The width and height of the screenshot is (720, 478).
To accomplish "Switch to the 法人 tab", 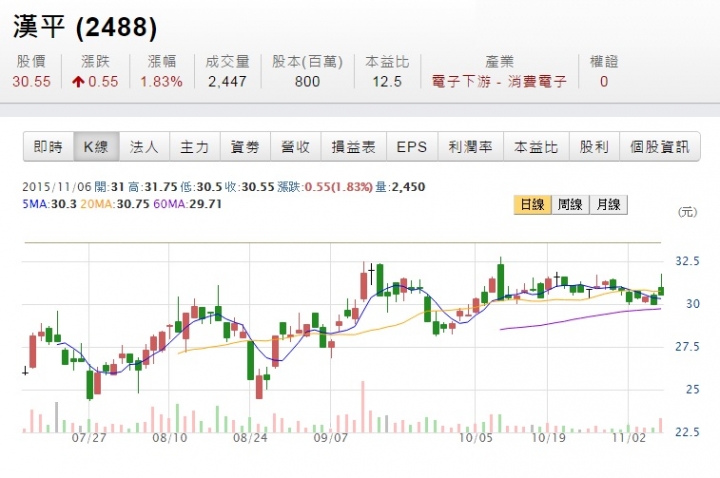I will pyautogui.click(x=144, y=147).
